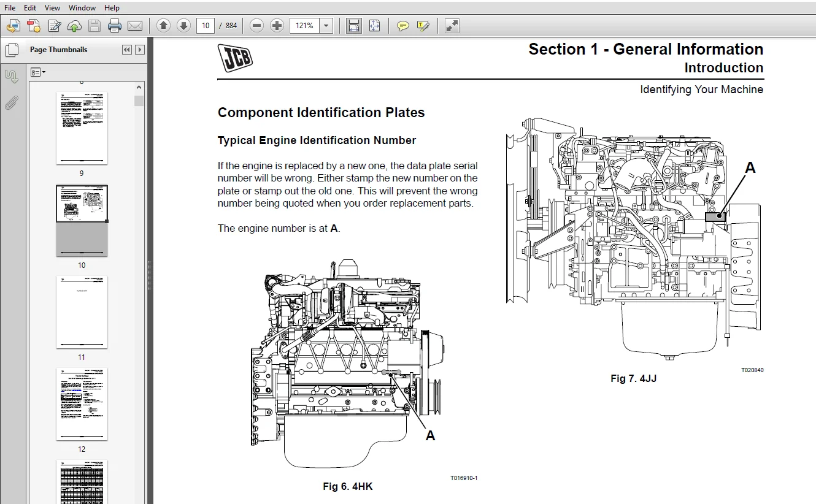Click the Fit Width scrolling icon

(x=353, y=26)
